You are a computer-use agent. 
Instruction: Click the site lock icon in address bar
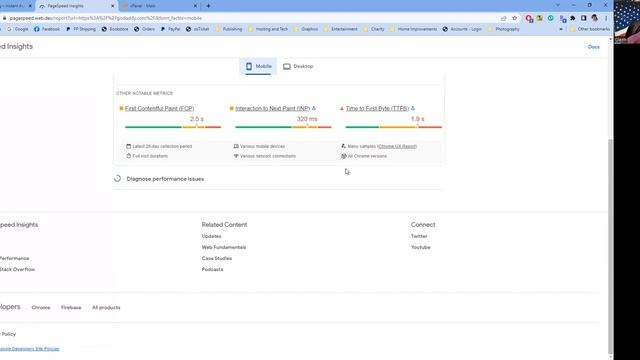pos(4,18)
